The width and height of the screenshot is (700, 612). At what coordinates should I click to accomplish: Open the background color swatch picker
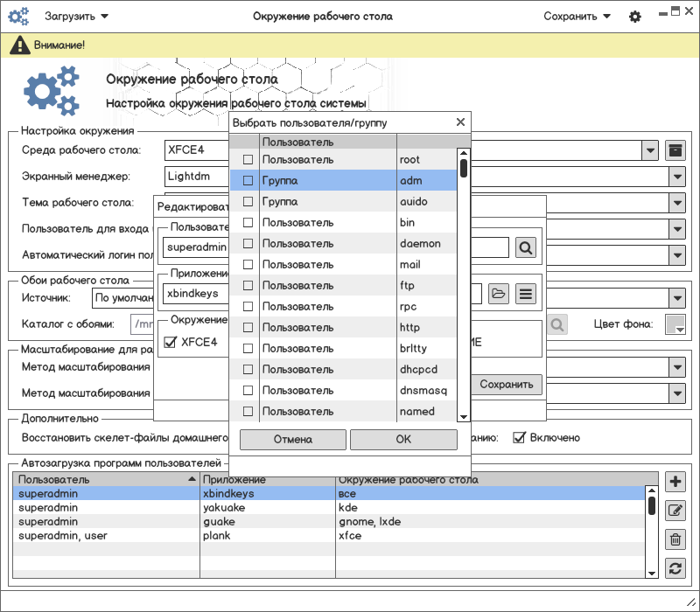pyautogui.click(x=675, y=324)
